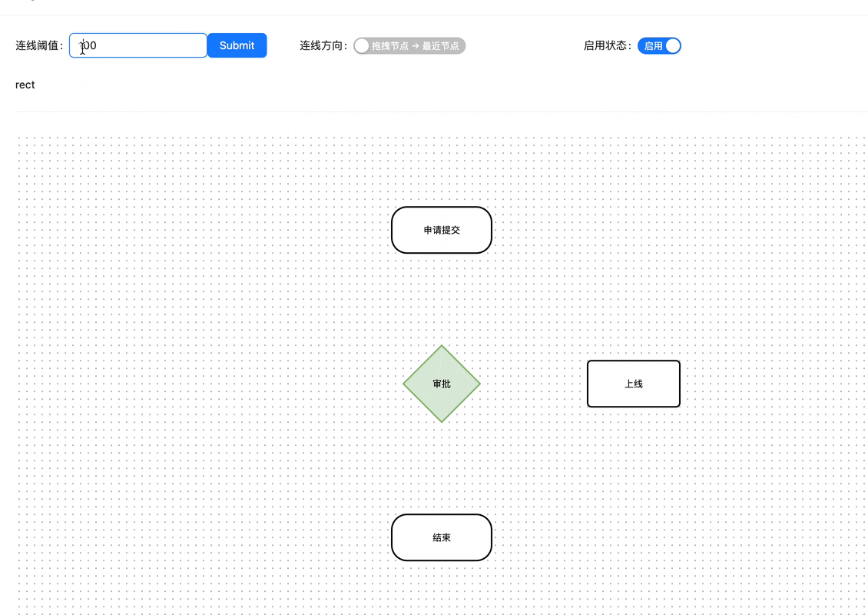Click the 连线阈值 field label
This screenshot has height=615, width=868.
[x=38, y=45]
